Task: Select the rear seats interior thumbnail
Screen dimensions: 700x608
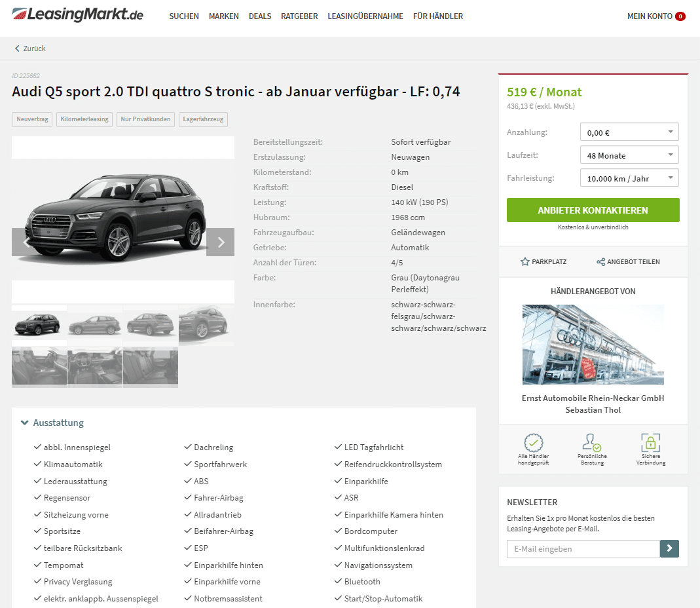Action: [151, 367]
